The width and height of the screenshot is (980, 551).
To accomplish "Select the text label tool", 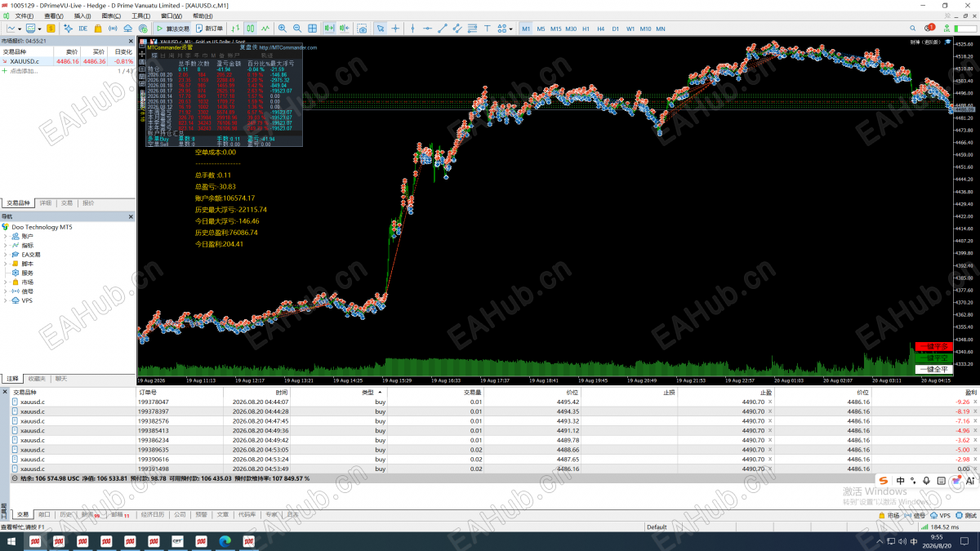I will pos(488,29).
